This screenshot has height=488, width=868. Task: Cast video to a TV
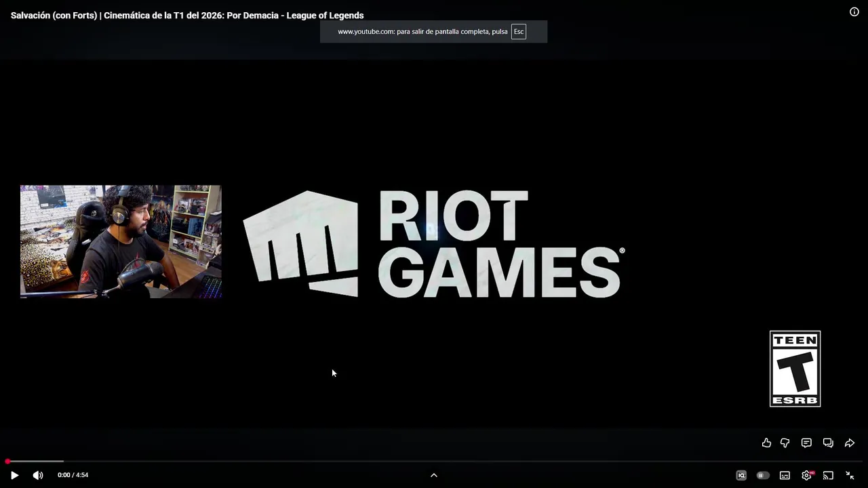tap(828, 475)
